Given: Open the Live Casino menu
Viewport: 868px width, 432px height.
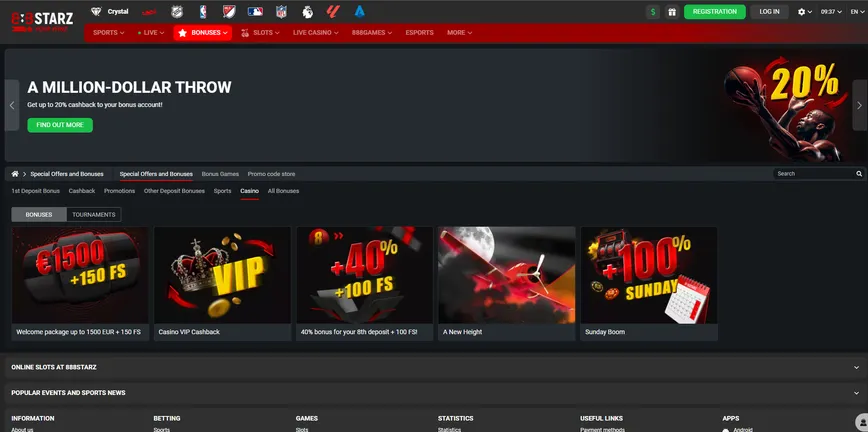Looking at the screenshot, I should coord(316,33).
